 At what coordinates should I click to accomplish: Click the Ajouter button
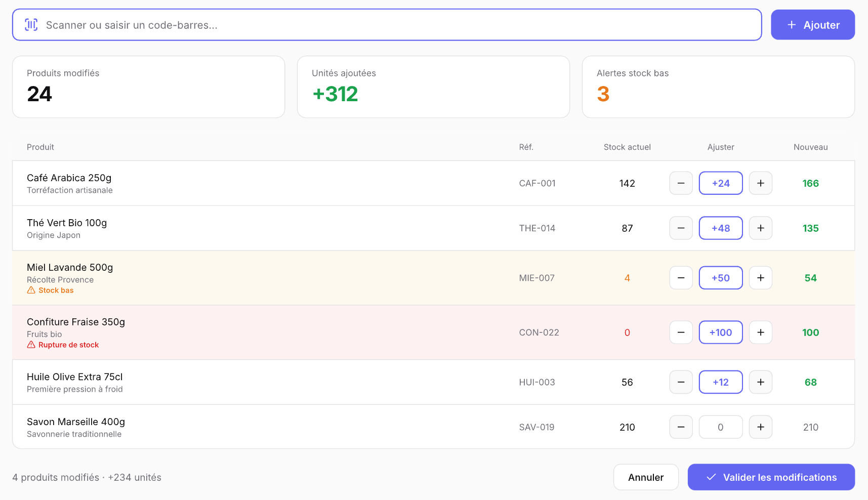pos(812,25)
